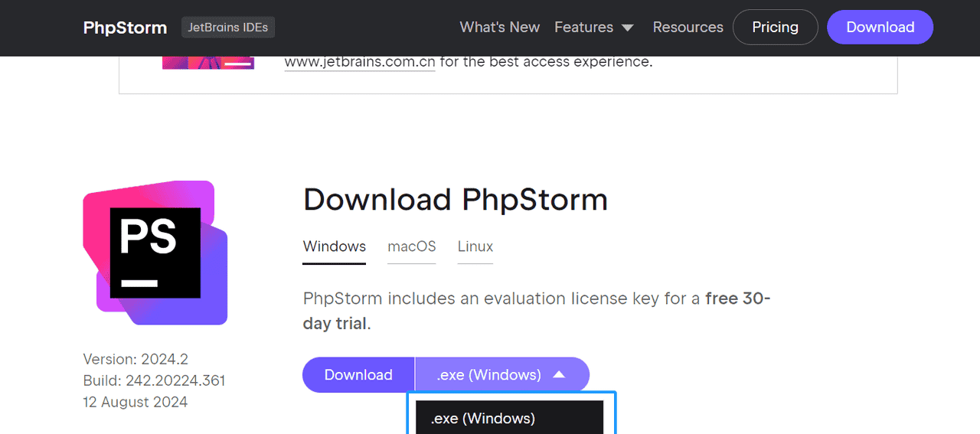The width and height of the screenshot is (980, 434).
Task: Click the .exe (Windows) installer type selector
Action: pos(489,375)
